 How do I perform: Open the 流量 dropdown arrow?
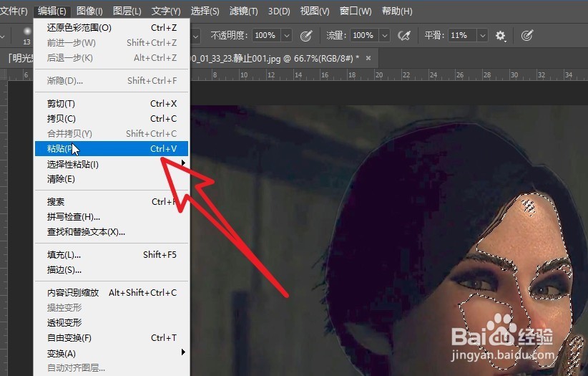(x=384, y=36)
